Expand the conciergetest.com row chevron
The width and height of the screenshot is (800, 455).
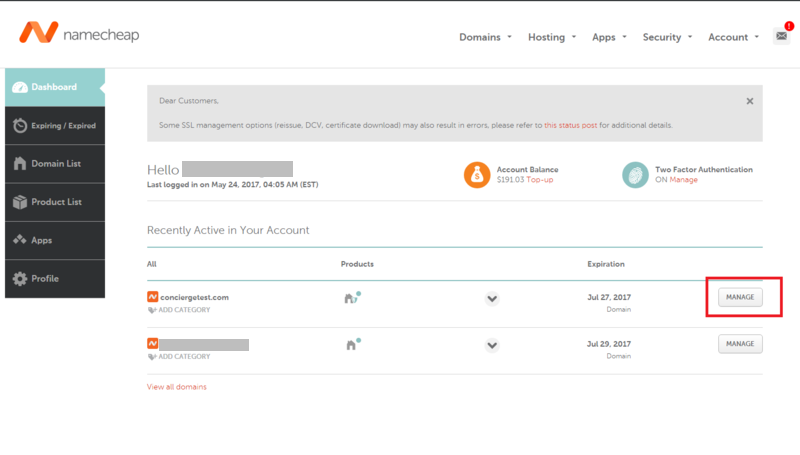coord(492,298)
